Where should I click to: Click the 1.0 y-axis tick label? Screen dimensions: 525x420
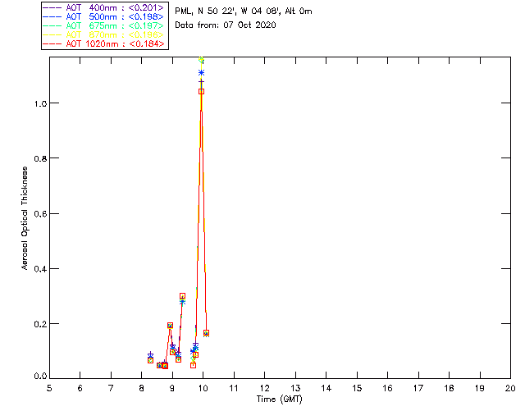point(40,104)
